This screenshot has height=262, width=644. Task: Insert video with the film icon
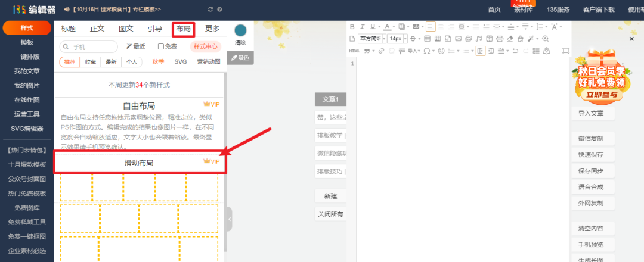[x=490, y=39]
